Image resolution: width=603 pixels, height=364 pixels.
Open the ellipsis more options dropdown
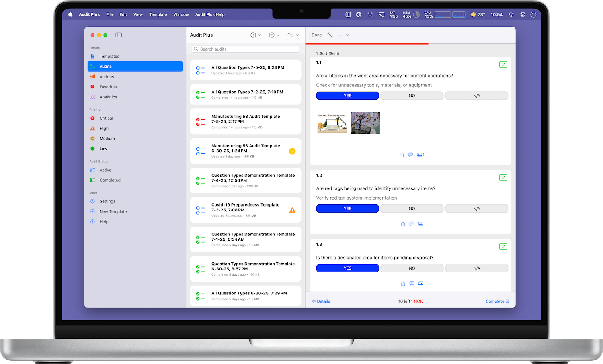(343, 35)
